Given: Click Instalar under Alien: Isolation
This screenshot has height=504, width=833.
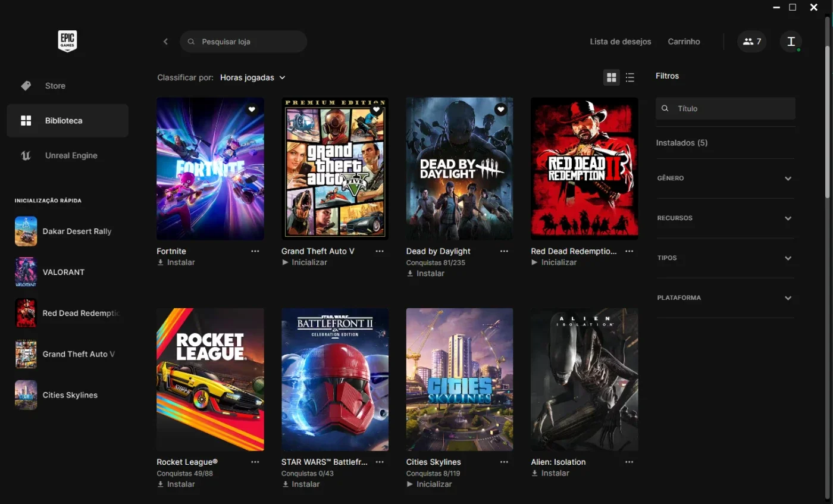Looking at the screenshot, I should coord(550,473).
